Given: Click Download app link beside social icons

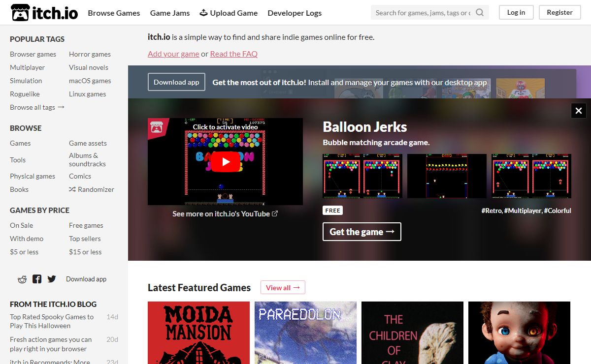Looking at the screenshot, I should [86, 279].
